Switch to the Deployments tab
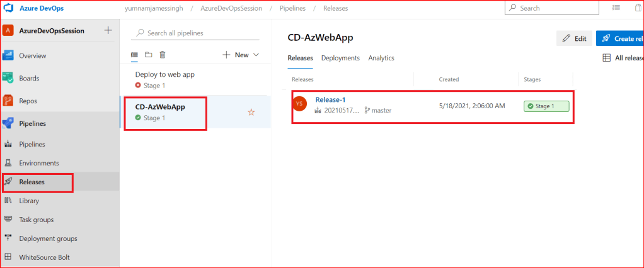The width and height of the screenshot is (644, 268). pyautogui.click(x=340, y=58)
